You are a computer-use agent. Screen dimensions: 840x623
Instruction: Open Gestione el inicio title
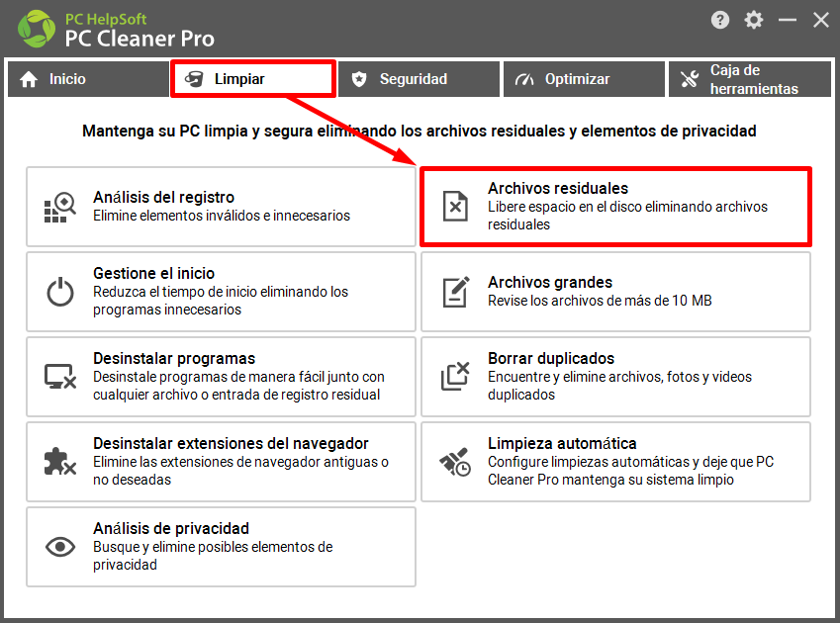153,274
